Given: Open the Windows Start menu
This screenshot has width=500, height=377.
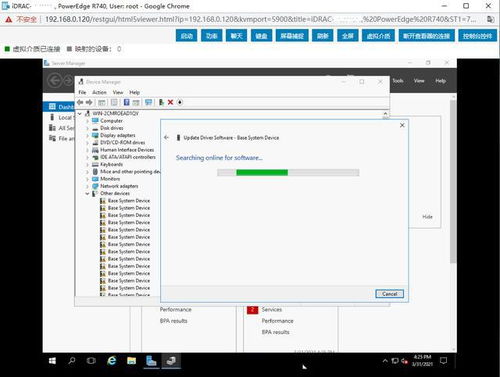Looking at the screenshot, I should click(x=52, y=361).
